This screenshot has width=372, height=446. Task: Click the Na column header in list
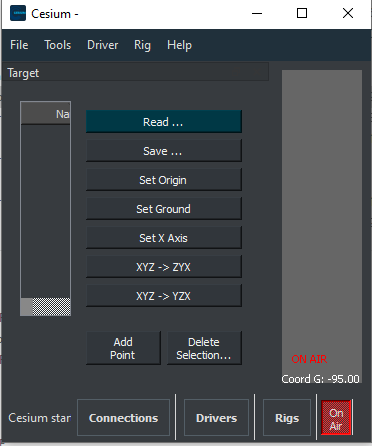tap(46, 114)
